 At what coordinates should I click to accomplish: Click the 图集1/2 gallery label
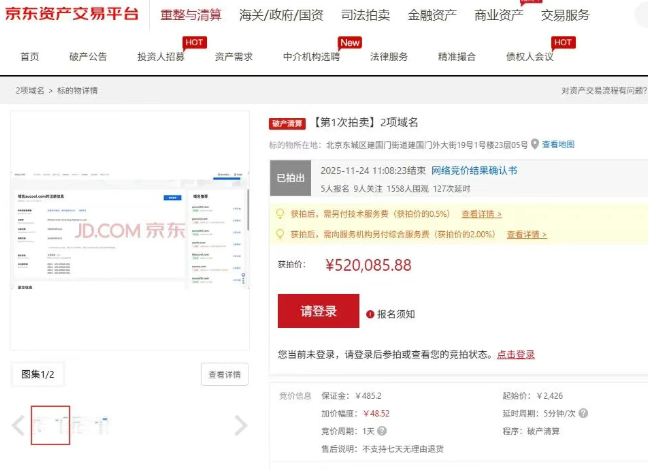38,375
